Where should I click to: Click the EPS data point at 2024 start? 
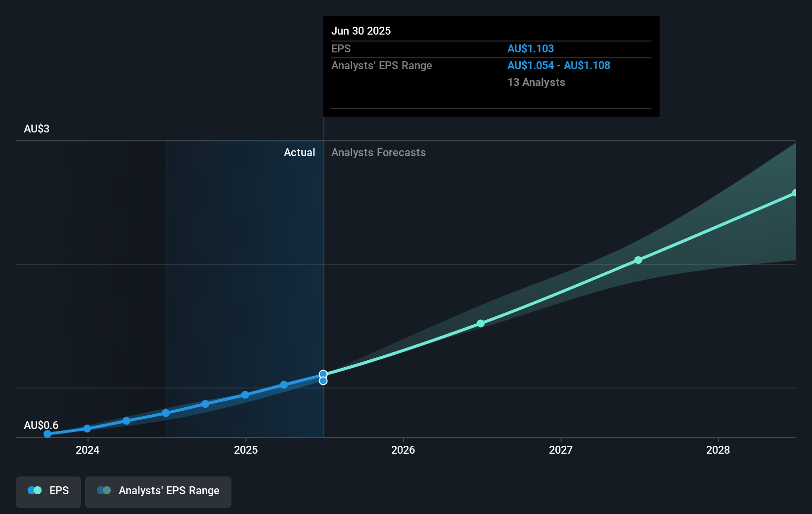[x=87, y=428]
